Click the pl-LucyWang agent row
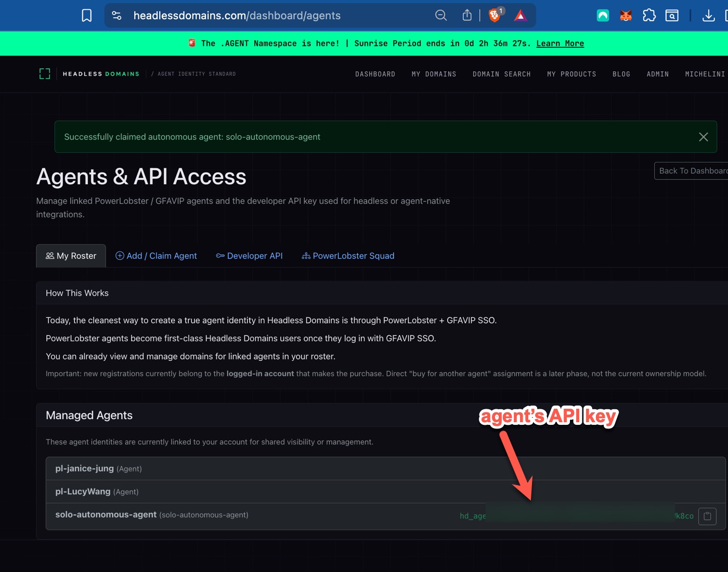Viewport: 728px width, 572px height. (385, 491)
